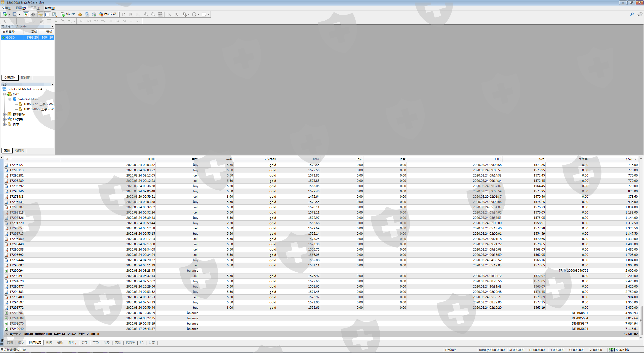Open the Strategy Tester icon
The height and width of the screenshot is (353, 644).
point(54,14)
